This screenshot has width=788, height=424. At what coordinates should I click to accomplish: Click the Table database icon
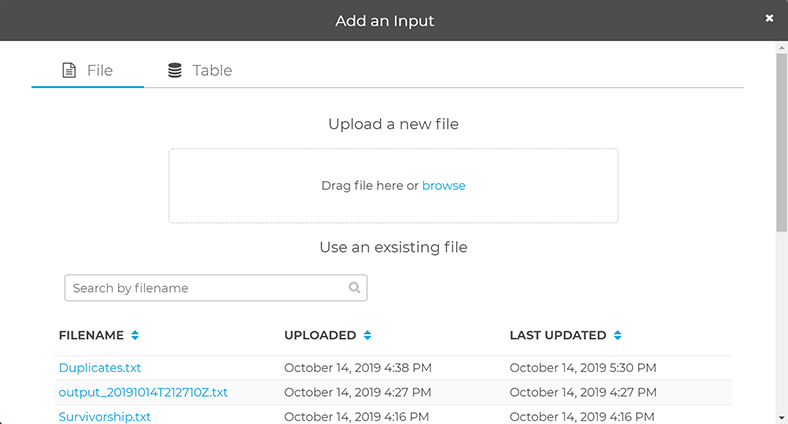tap(175, 71)
